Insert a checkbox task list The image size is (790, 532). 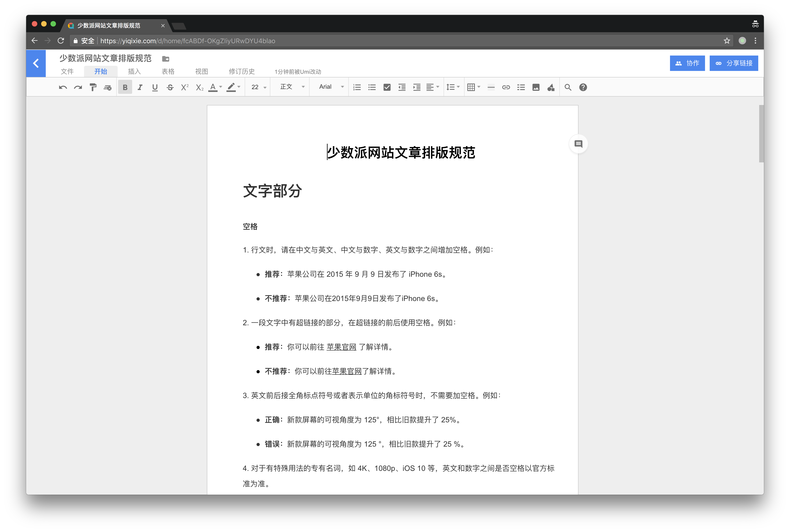tap(387, 87)
